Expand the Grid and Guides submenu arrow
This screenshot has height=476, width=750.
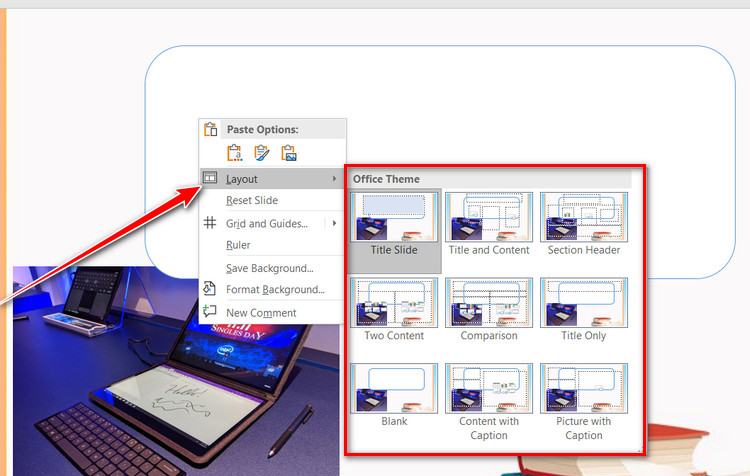click(334, 223)
